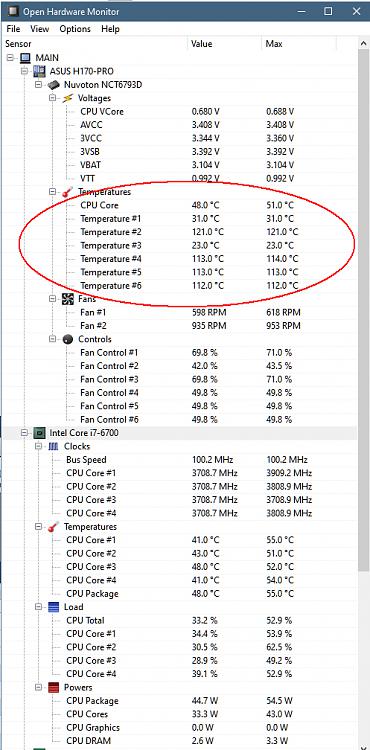Image resolution: width=370 pixels, height=750 pixels.
Task: Click the Clocks group icon
Action: (54, 446)
